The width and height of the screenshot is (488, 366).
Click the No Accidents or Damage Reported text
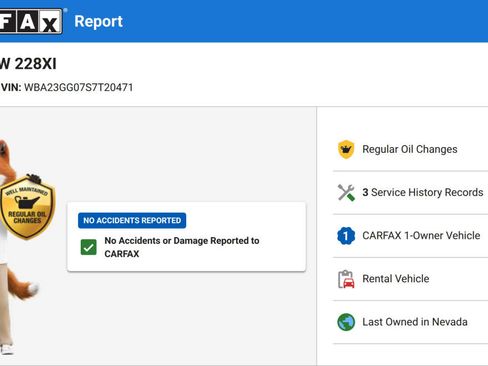click(182, 247)
